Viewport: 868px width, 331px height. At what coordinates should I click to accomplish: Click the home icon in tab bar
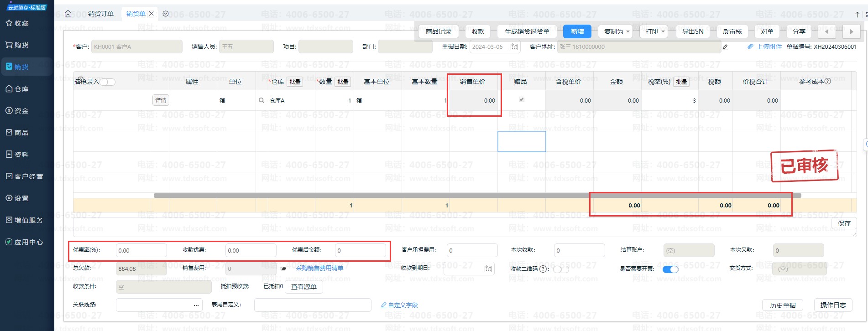(x=68, y=14)
